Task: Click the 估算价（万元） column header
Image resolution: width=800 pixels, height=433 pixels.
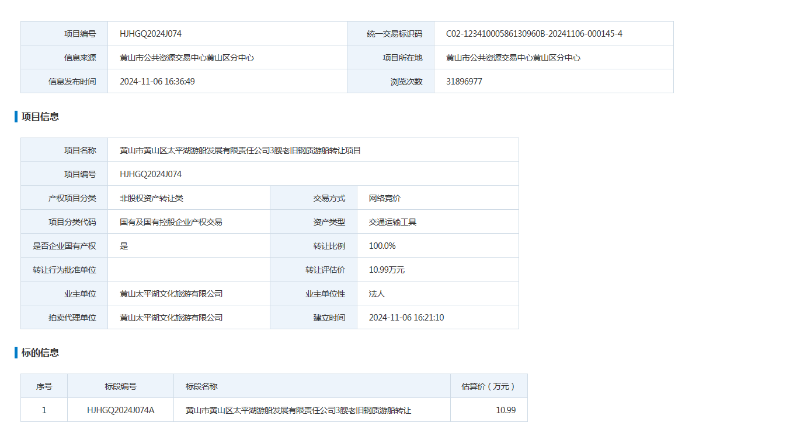Action: [x=487, y=386]
